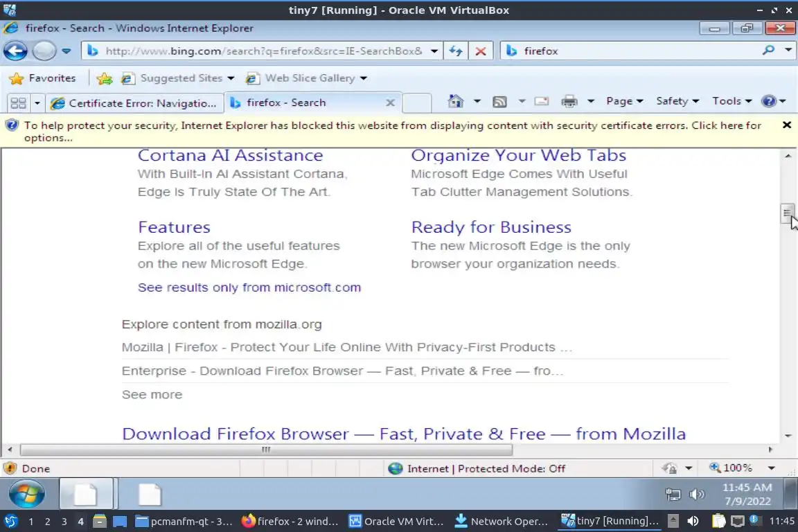Click the security information bar message
The width and height of the screenshot is (798, 532).
point(392,132)
